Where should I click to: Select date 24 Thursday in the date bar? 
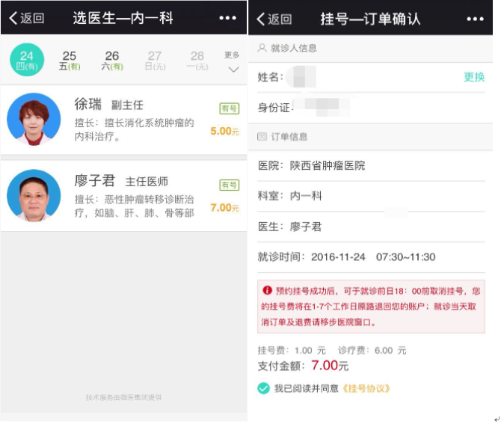27,61
